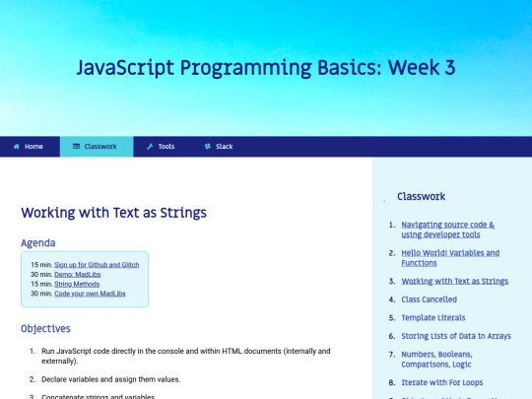Select Class Cancelled sidebar entry
Screen dimensions: 532x399
point(430,299)
